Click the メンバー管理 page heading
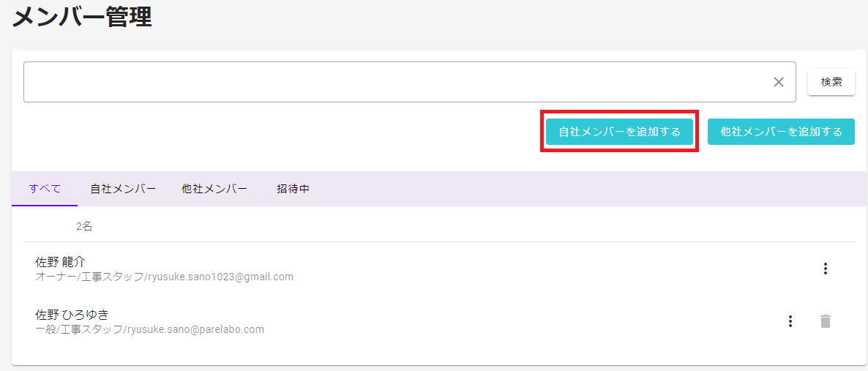868x371 pixels. point(82,17)
